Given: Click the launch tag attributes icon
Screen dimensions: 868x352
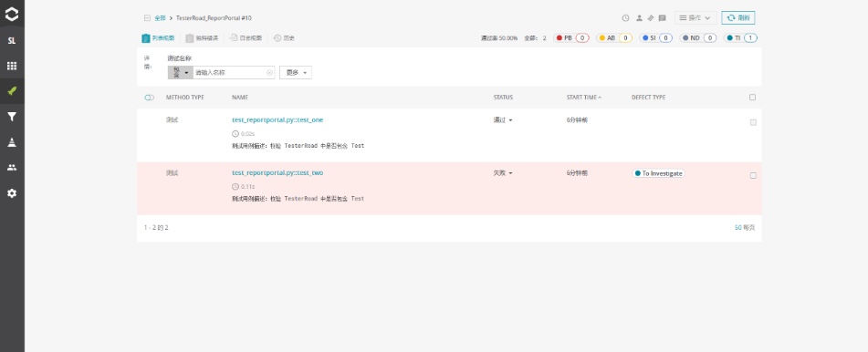Looking at the screenshot, I should 651,17.
